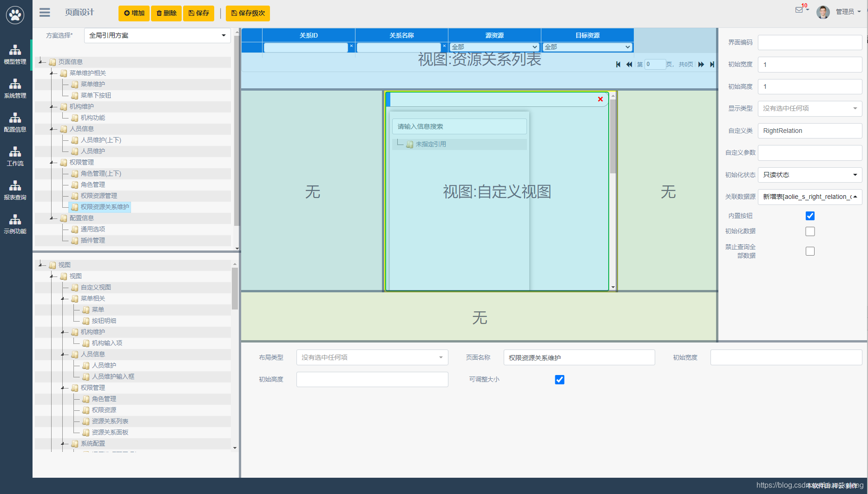Open the 方案选择 dropdown

coord(157,35)
